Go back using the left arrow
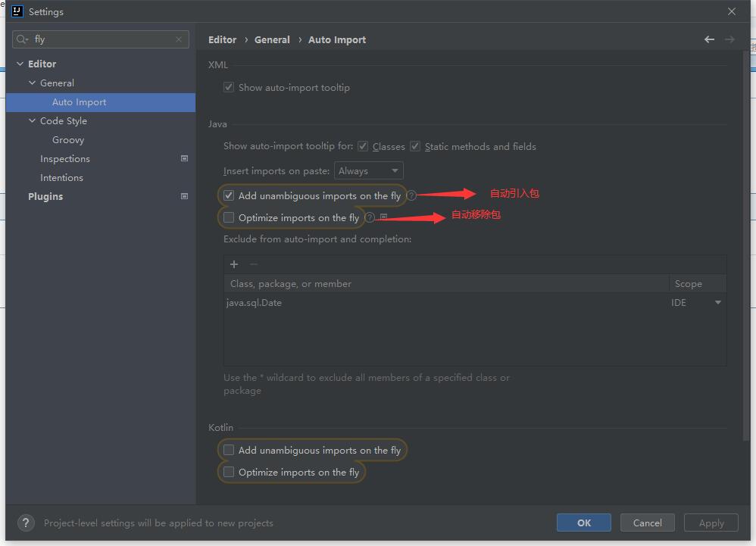The height and width of the screenshot is (546, 756). tap(709, 39)
